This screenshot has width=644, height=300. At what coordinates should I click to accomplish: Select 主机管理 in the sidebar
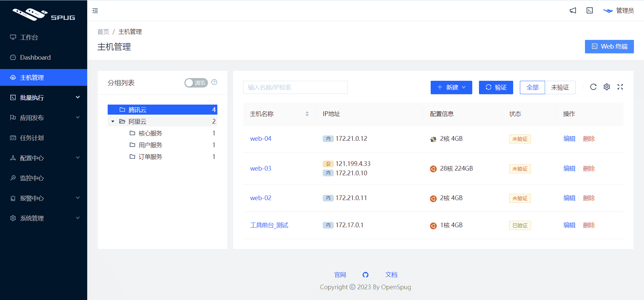[x=44, y=77]
